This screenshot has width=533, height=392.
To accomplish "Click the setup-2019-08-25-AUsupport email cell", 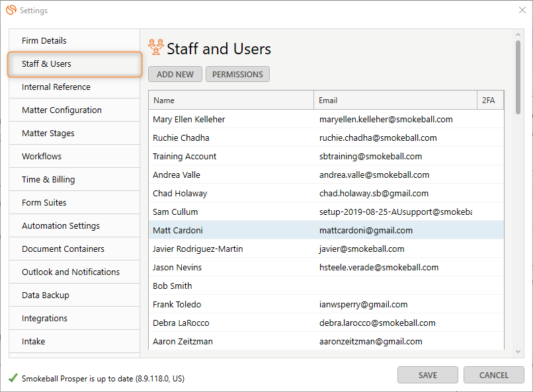I will click(x=395, y=212).
